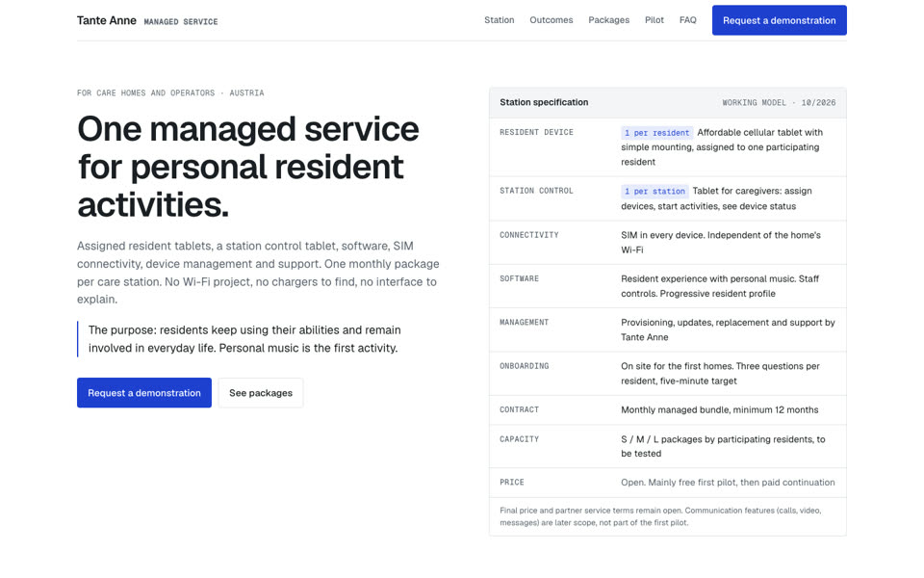Click the "1 per station" badge
The height and width of the screenshot is (578, 924).
[654, 191]
